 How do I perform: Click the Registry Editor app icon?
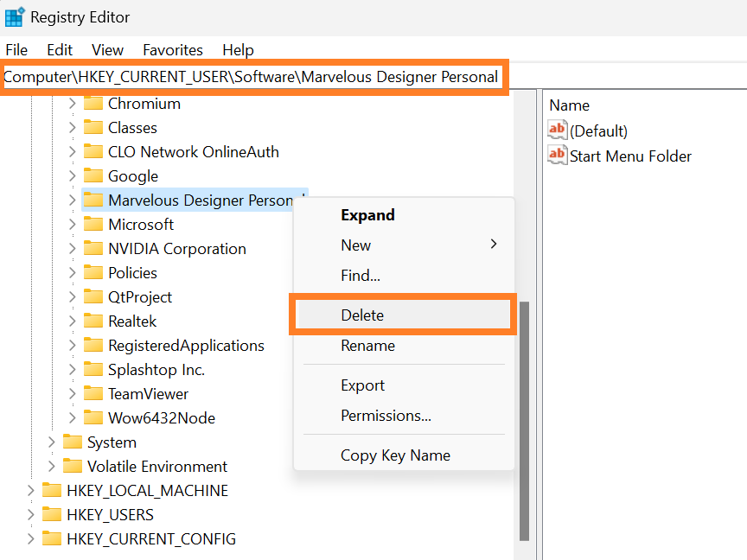coord(15,16)
